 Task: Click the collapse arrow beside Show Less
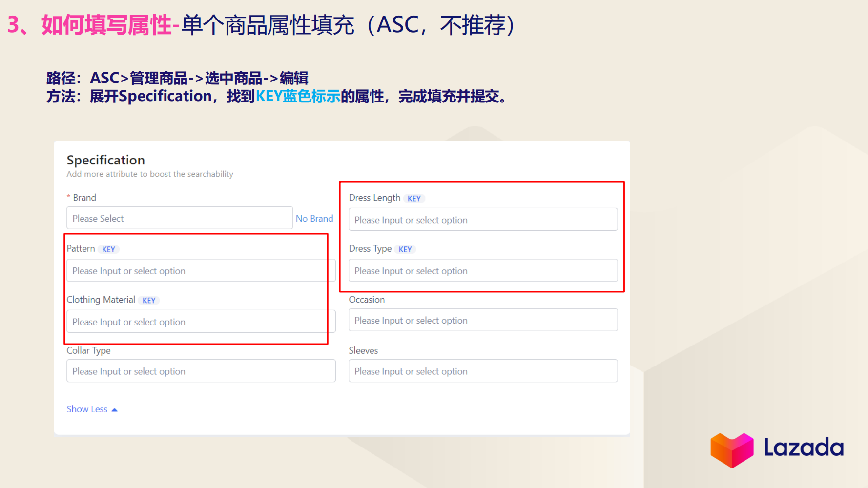click(x=114, y=409)
